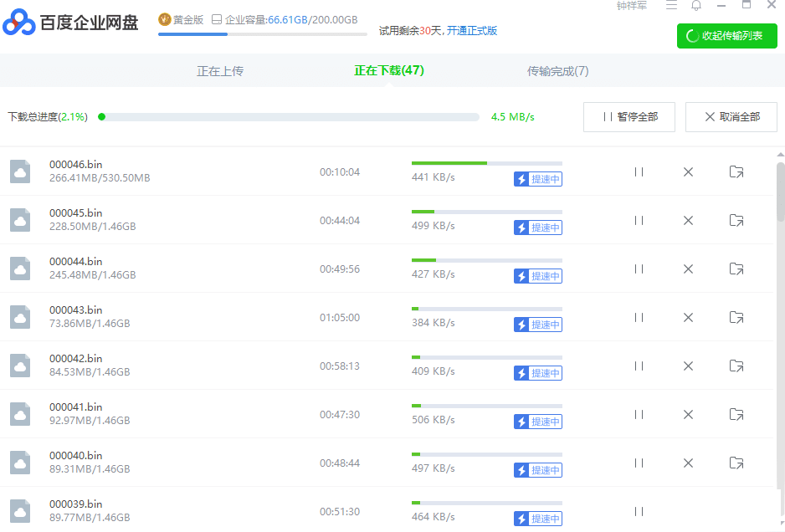
Task: Select the 正在下载(47) tab
Action: (389, 70)
